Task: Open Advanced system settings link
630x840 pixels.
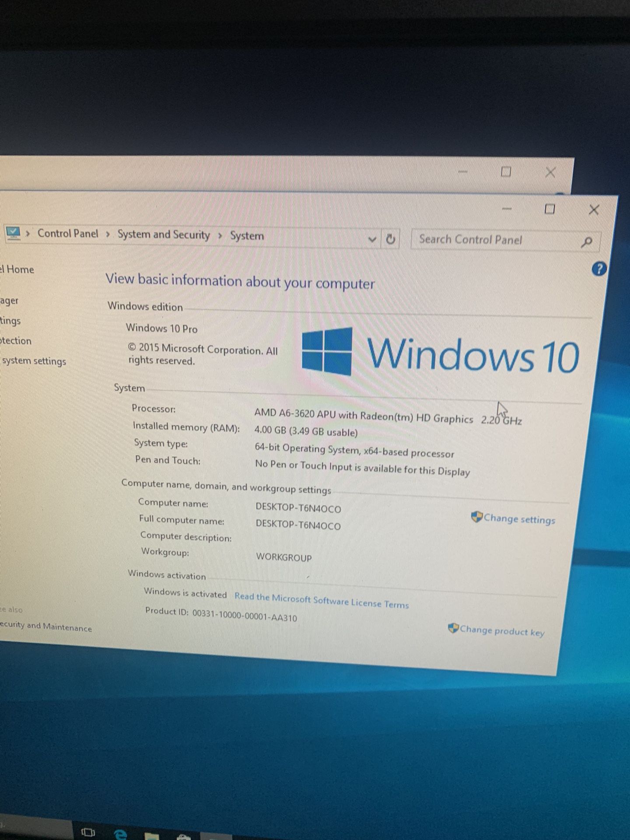Action: [33, 361]
